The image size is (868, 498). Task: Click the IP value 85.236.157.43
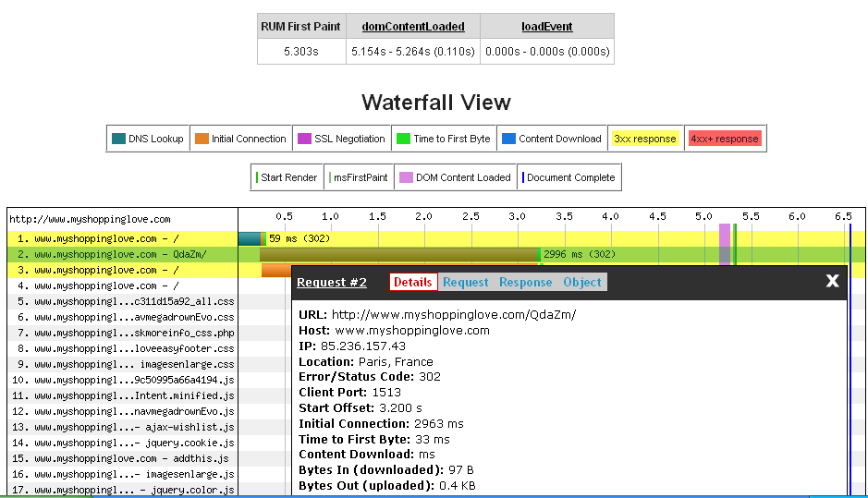point(362,346)
